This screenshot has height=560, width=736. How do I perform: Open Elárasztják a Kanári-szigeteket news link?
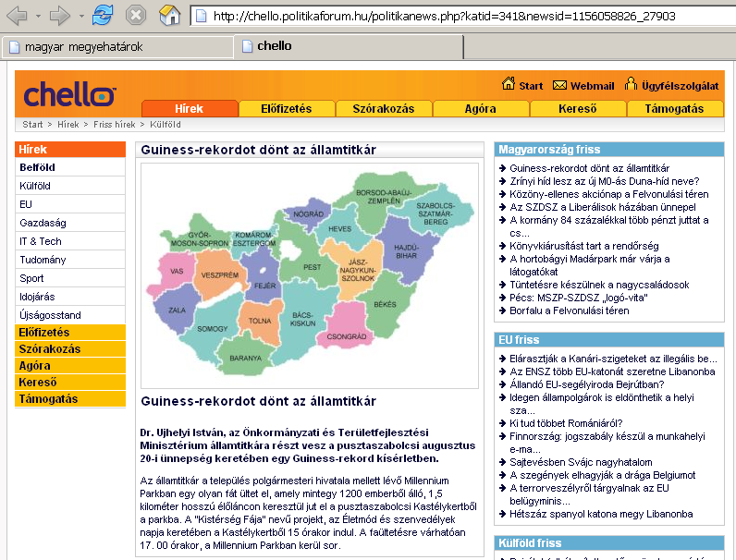(x=614, y=359)
